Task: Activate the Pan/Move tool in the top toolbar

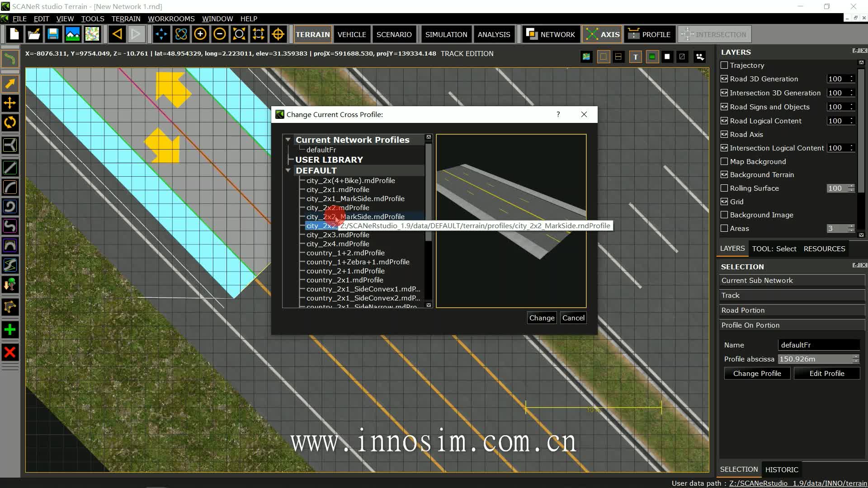Action: (161, 34)
